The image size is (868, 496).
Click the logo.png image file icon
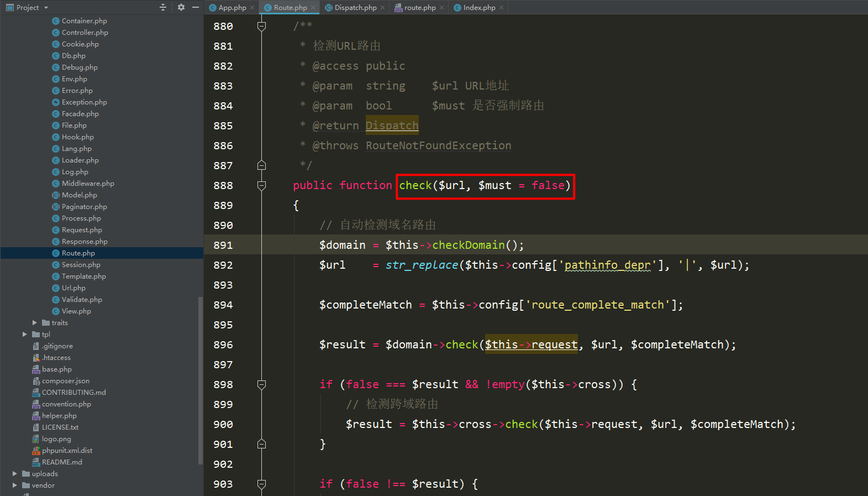36,439
